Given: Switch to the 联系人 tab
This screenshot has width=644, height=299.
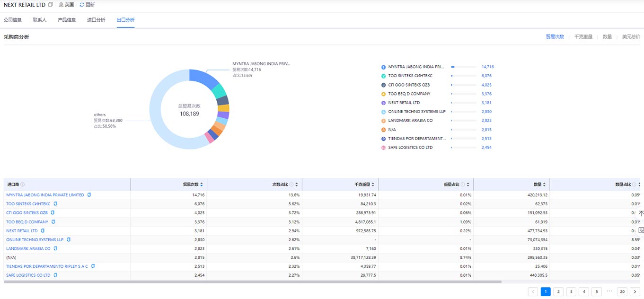Looking at the screenshot, I should click(x=40, y=20).
